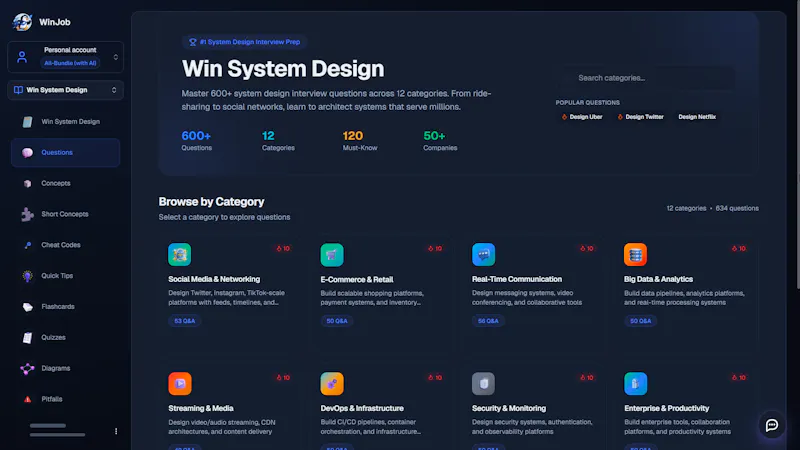Click the 600+ Questions stat
Viewport: 800px width, 450px height.
[196, 140]
